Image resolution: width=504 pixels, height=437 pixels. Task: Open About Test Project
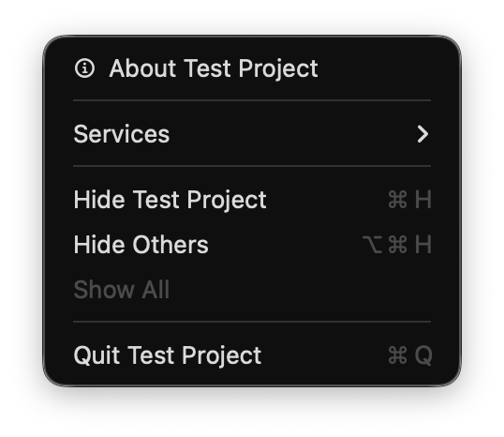point(252,68)
